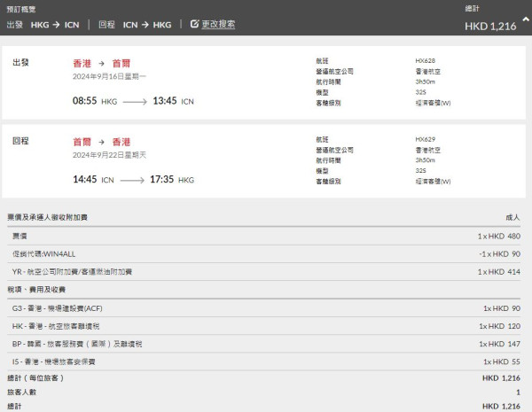Click the discount value -1 x HKD 90
This screenshot has height=412, width=532.
point(499,254)
